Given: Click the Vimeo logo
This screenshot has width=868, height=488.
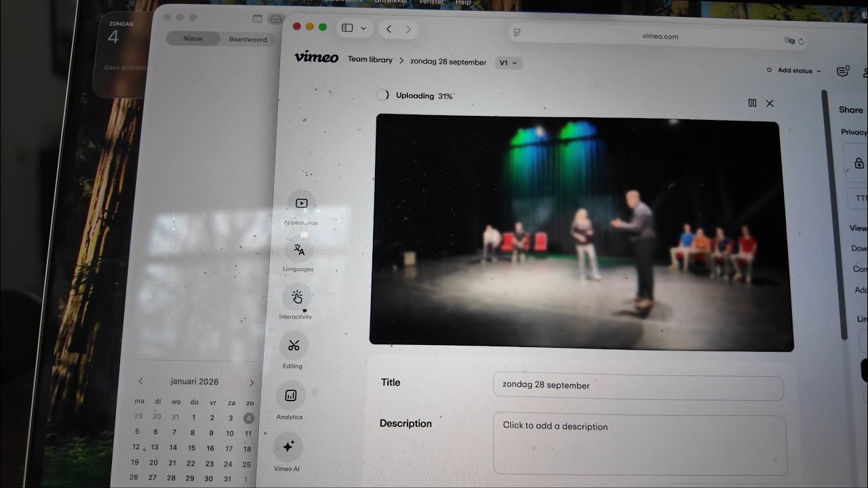Looking at the screenshot, I should point(316,58).
